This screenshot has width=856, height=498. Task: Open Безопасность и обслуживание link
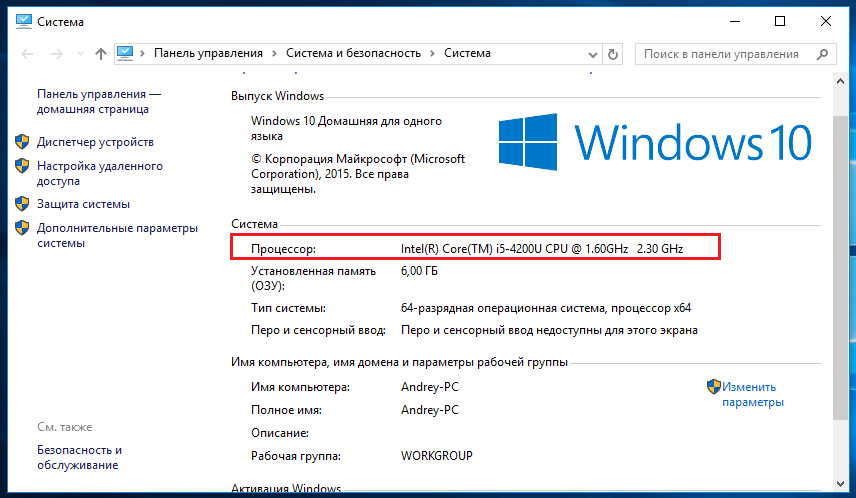[80, 458]
